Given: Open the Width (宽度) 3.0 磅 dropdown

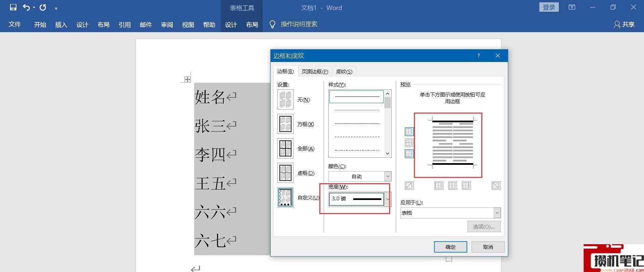Looking at the screenshot, I should (360, 199).
